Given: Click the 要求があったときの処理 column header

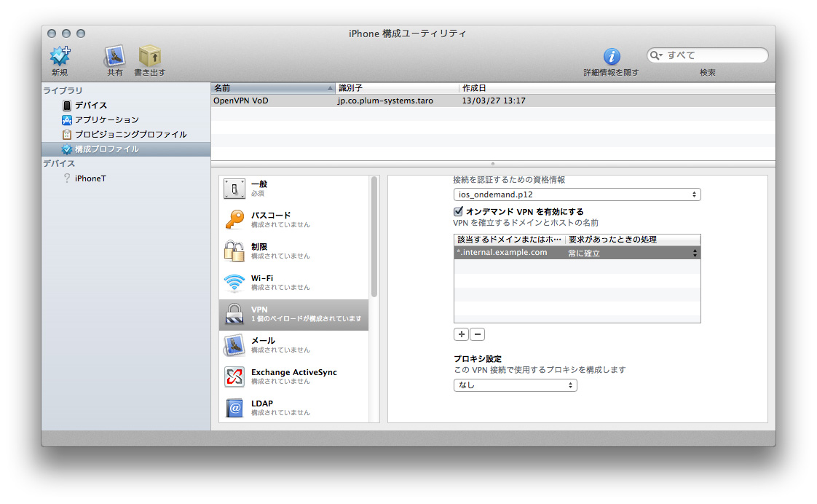Looking at the screenshot, I should [633, 240].
